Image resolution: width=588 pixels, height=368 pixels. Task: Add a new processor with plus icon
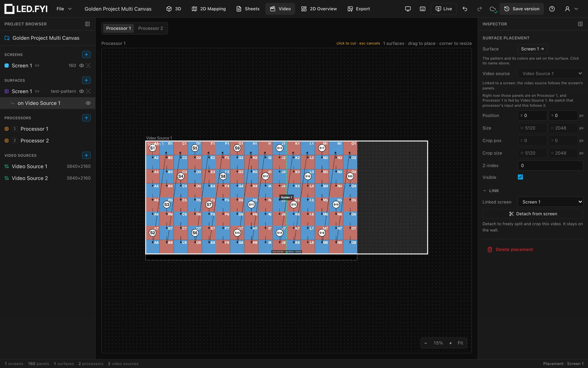(86, 118)
